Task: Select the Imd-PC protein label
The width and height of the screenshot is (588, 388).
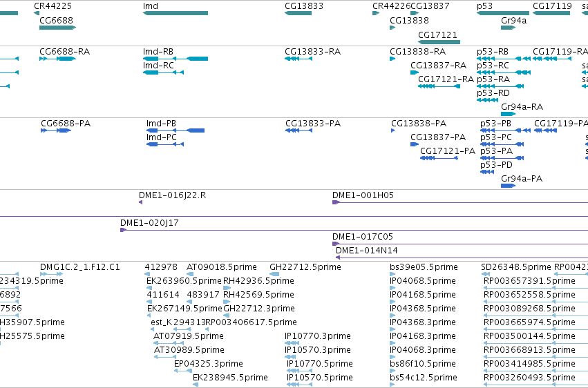Action: [x=161, y=137]
